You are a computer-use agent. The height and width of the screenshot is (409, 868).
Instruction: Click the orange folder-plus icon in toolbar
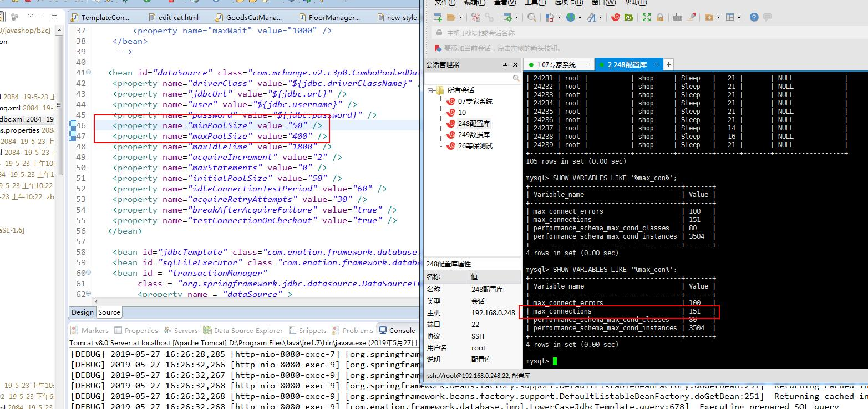[x=709, y=17]
